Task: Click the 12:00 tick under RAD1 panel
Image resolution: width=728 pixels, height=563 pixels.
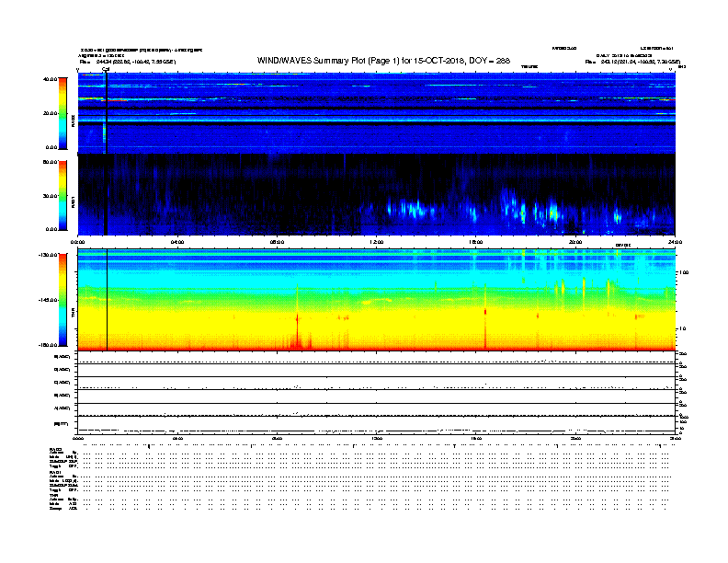Action: [x=377, y=242]
